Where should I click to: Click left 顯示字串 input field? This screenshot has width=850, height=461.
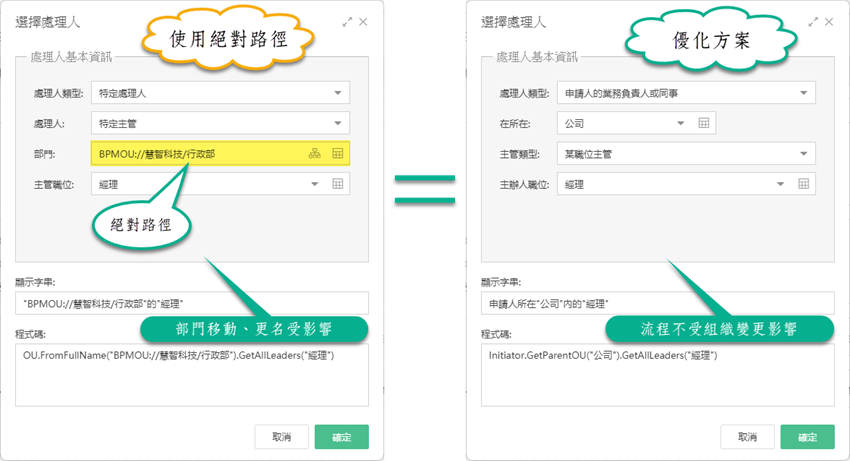[192, 303]
